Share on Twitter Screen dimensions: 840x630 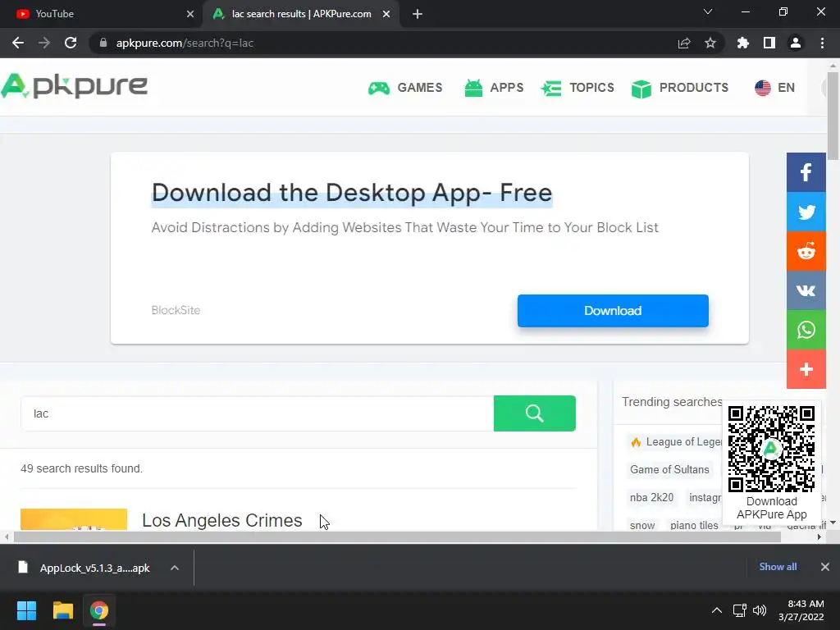(806, 212)
